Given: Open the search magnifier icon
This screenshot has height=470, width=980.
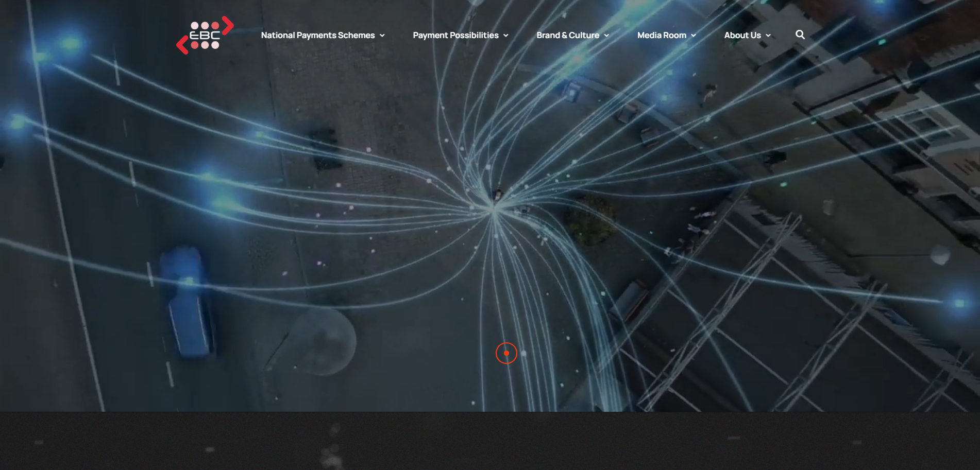Looking at the screenshot, I should [x=800, y=34].
